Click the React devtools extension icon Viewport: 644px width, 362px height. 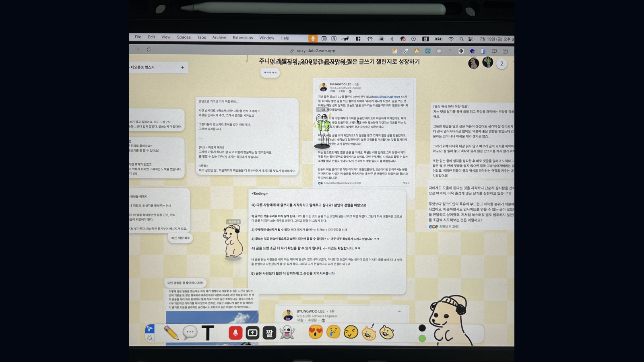click(x=439, y=51)
